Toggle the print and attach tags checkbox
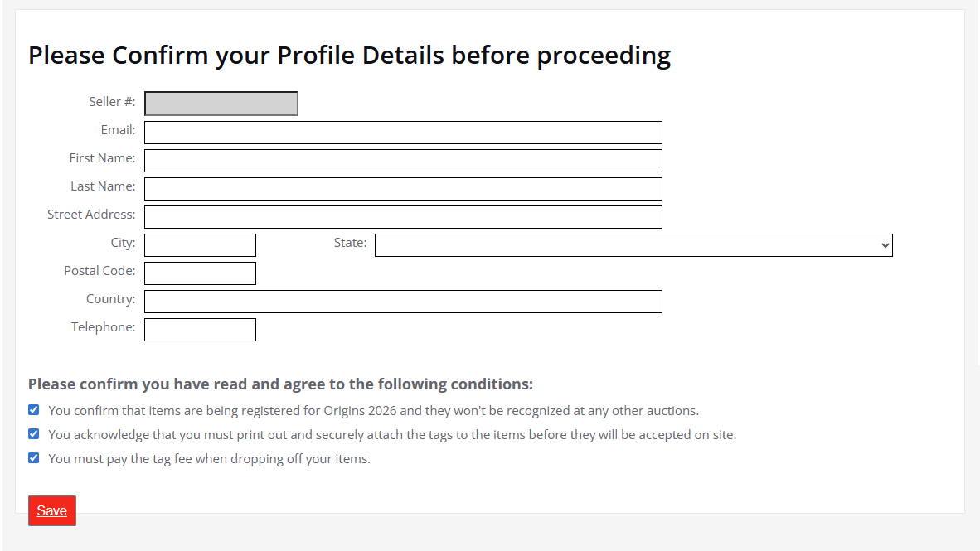Viewport: 980px width, 551px height. coord(34,434)
